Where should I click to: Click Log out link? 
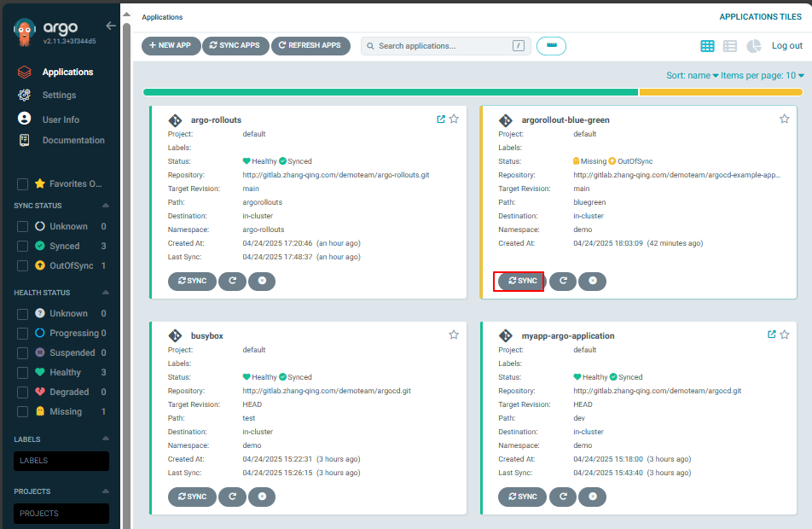point(787,45)
